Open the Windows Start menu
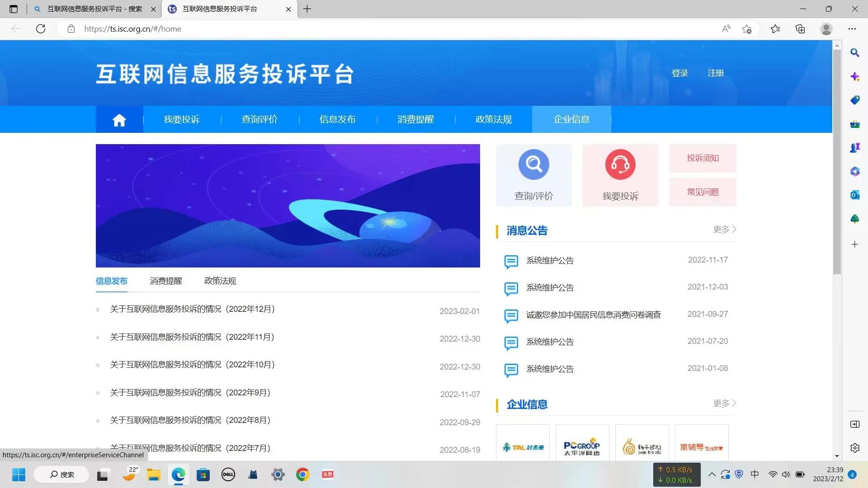868x488 pixels. 19,474
